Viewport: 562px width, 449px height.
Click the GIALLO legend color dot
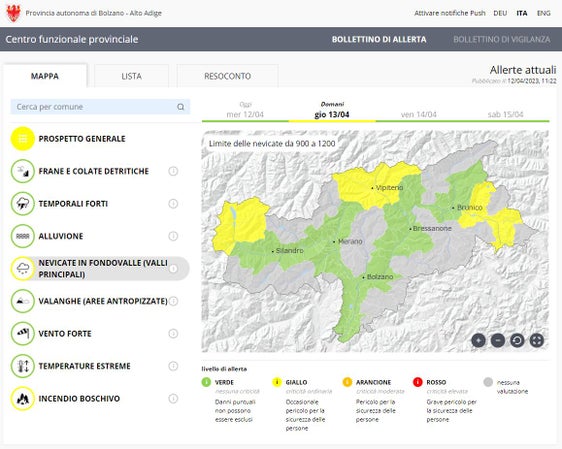(x=277, y=382)
